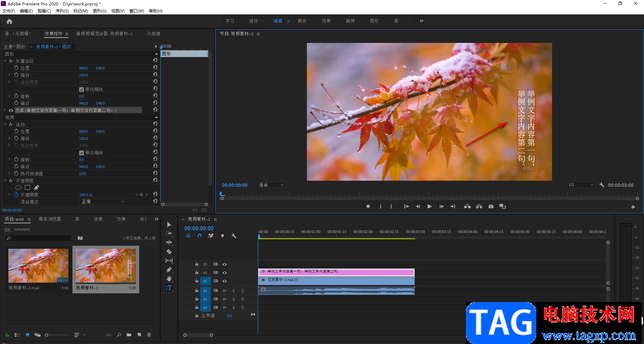Viewport: 644px width, 344px height.
Task: Toggle Vector Motion uniform scale checkbox
Action: pyautogui.click(x=82, y=90)
